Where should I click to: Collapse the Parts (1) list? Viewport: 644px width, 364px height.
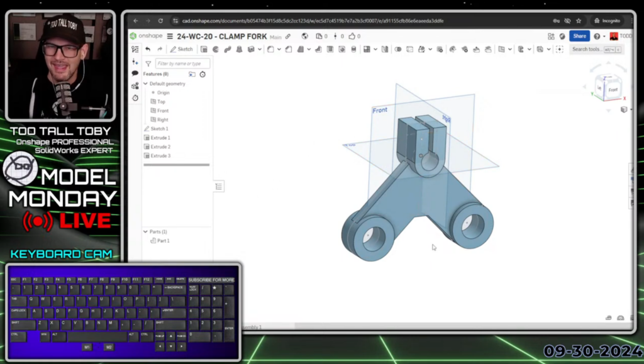click(145, 232)
